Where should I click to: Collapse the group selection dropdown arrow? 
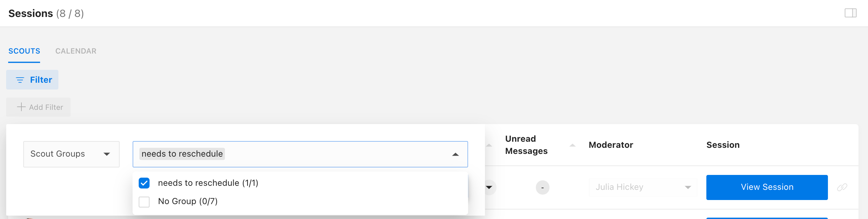click(455, 155)
